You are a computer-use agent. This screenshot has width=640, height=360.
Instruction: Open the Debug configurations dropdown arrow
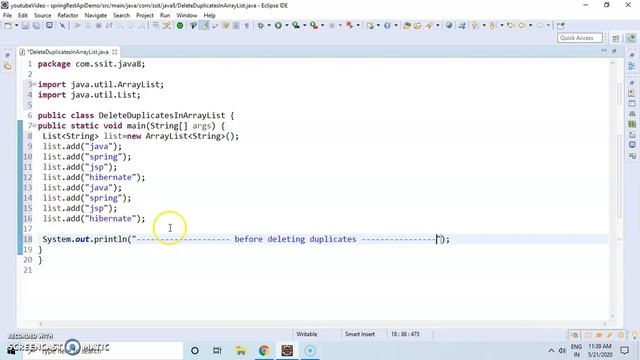click(269, 25)
